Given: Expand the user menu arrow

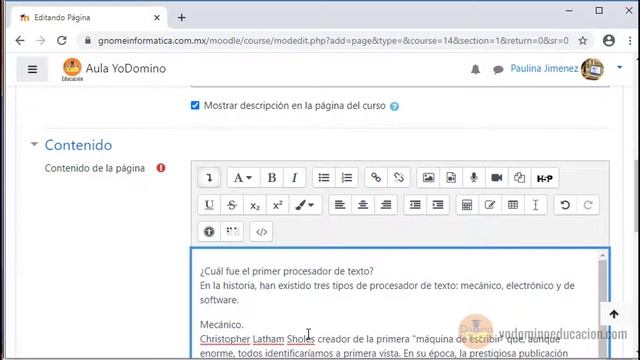Looking at the screenshot, I should pos(620,67).
